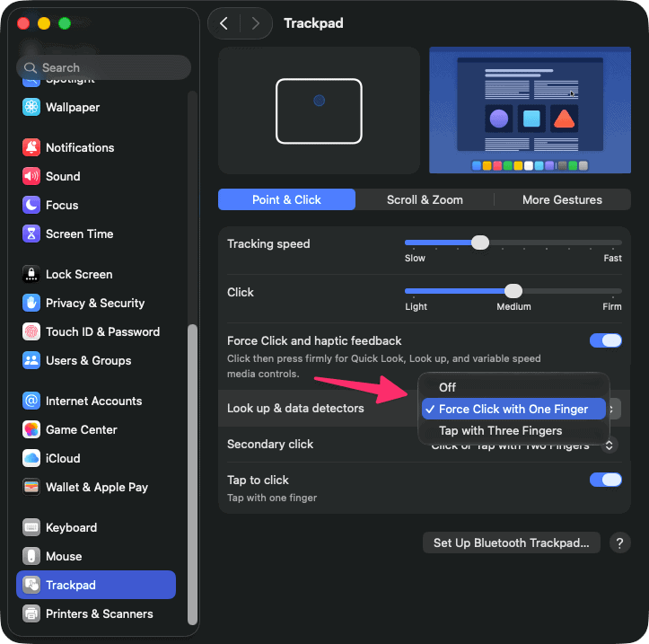The width and height of the screenshot is (649, 644).
Task: Select Tap with Three Fingers option
Action: [x=513, y=430]
